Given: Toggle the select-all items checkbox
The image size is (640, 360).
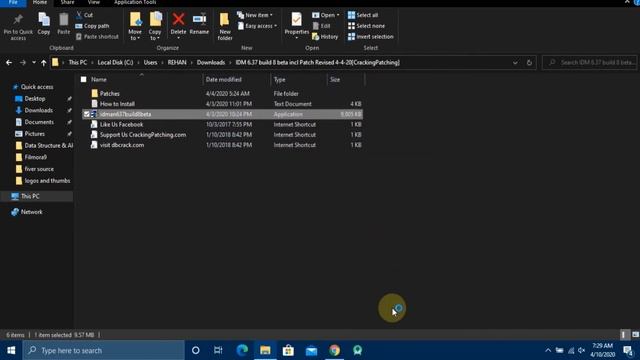Looking at the screenshot, I should (84, 79).
